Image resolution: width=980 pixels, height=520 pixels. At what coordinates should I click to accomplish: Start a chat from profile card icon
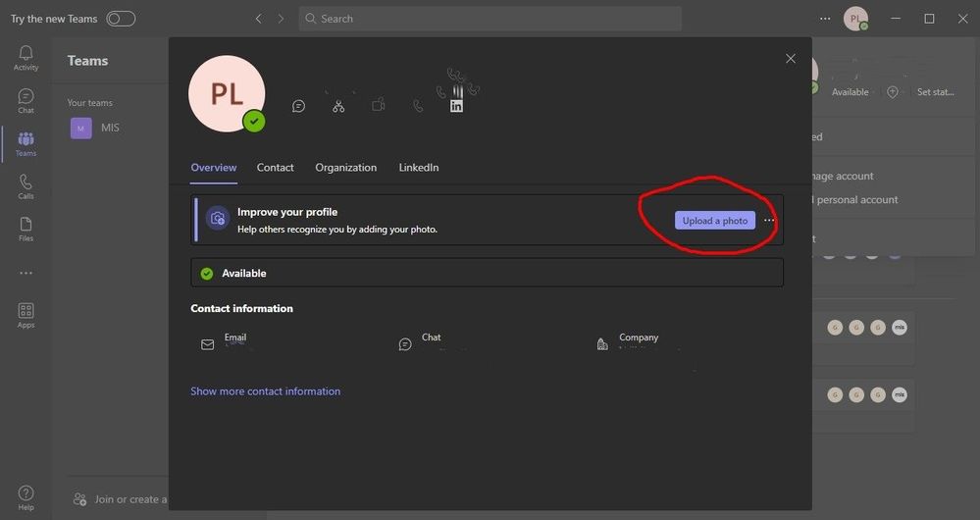[299, 106]
